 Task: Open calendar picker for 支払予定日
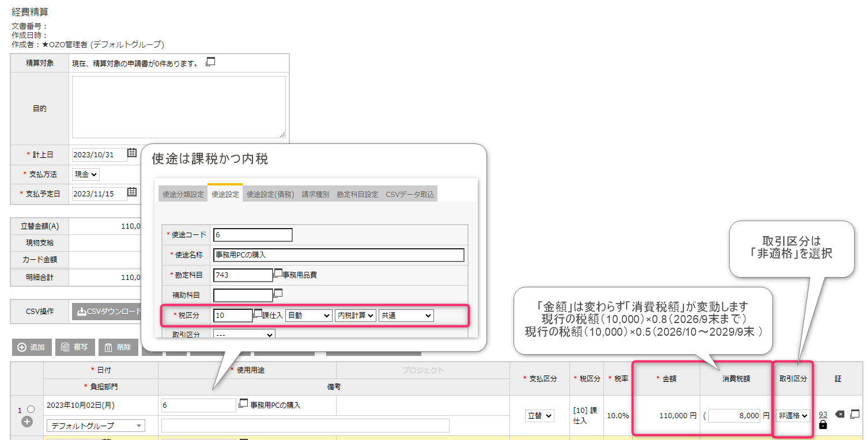132,192
